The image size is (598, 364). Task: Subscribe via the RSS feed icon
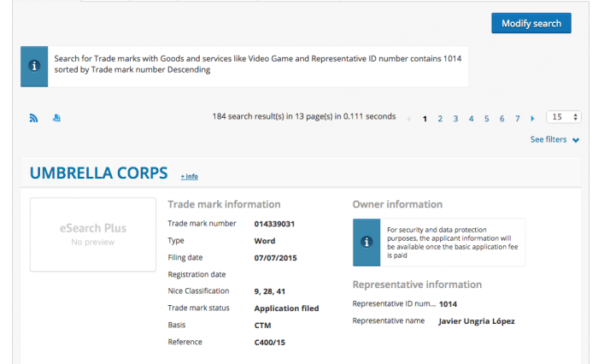click(x=33, y=118)
